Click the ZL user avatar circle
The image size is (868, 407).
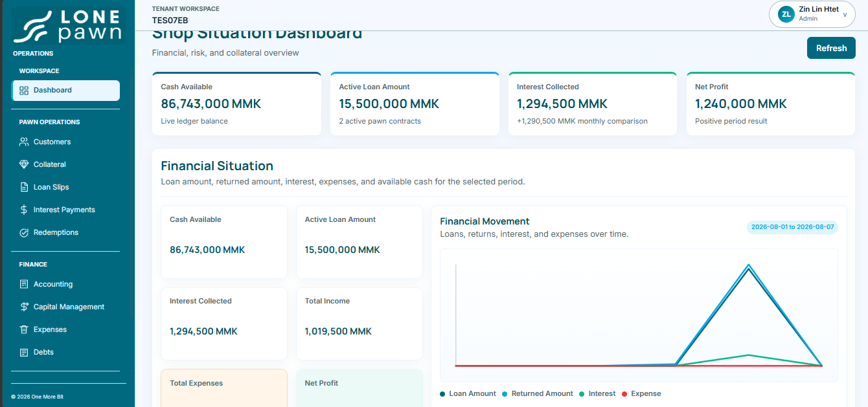(786, 14)
